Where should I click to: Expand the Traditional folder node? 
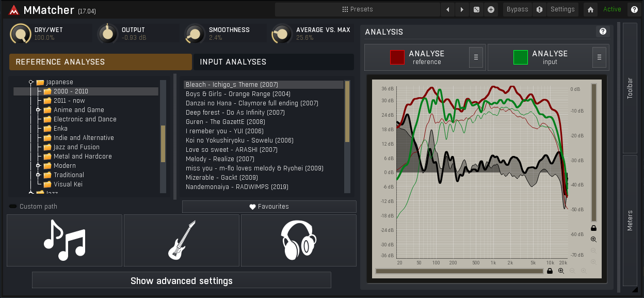pos(38,175)
